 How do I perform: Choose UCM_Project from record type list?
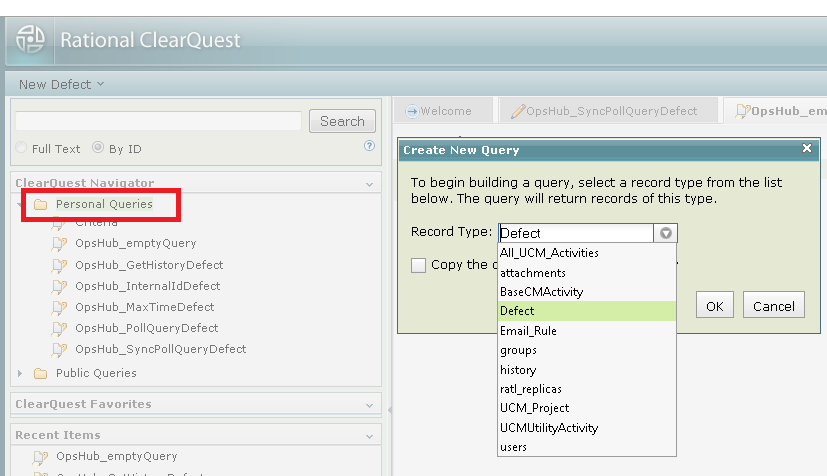point(535,408)
